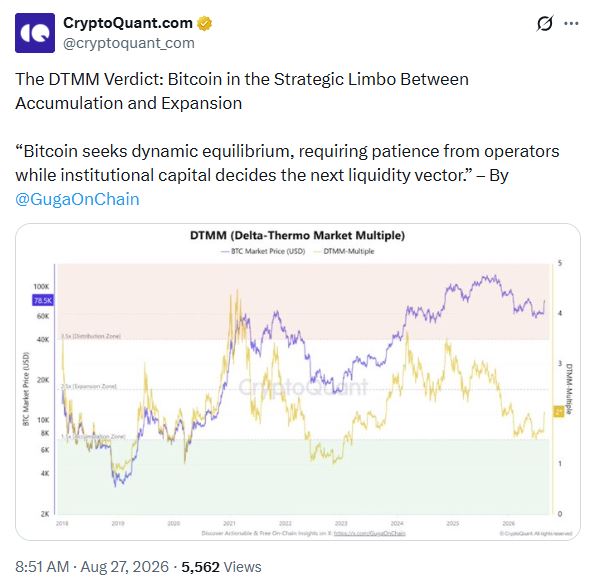Click the 5,562 Views count

click(221, 567)
